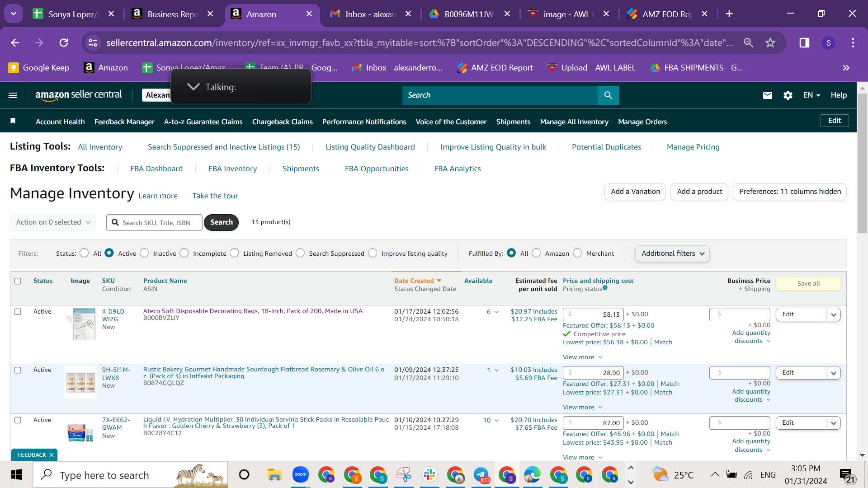The height and width of the screenshot is (488, 868).
Task: Bookmark this page with the star icon
Action: click(770, 43)
